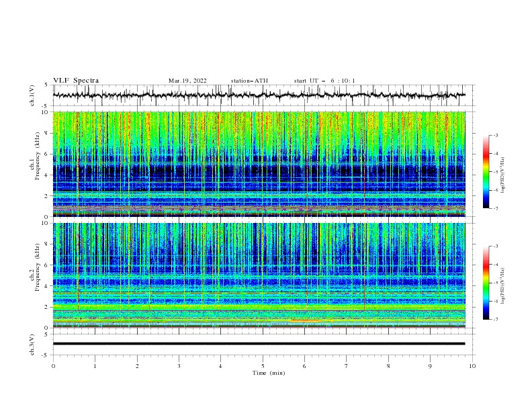Click the "station=ATH" header label
Screen dimensions: 532x411
coord(249,81)
